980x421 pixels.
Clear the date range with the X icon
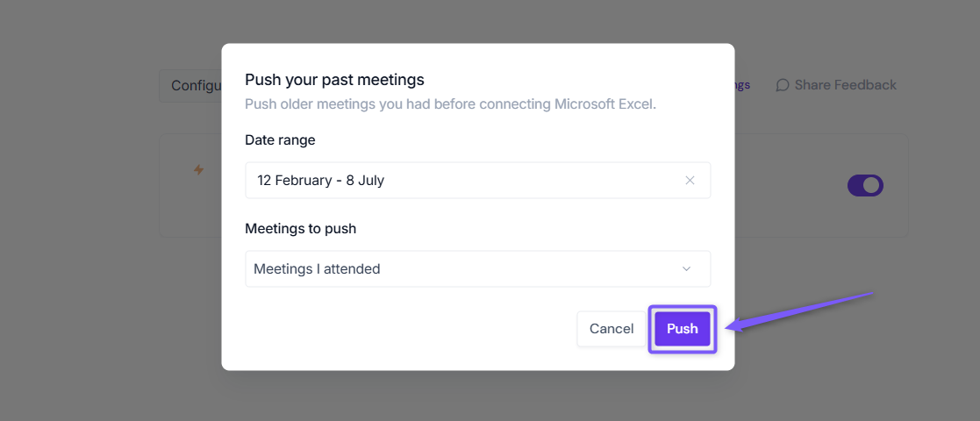pyautogui.click(x=690, y=181)
